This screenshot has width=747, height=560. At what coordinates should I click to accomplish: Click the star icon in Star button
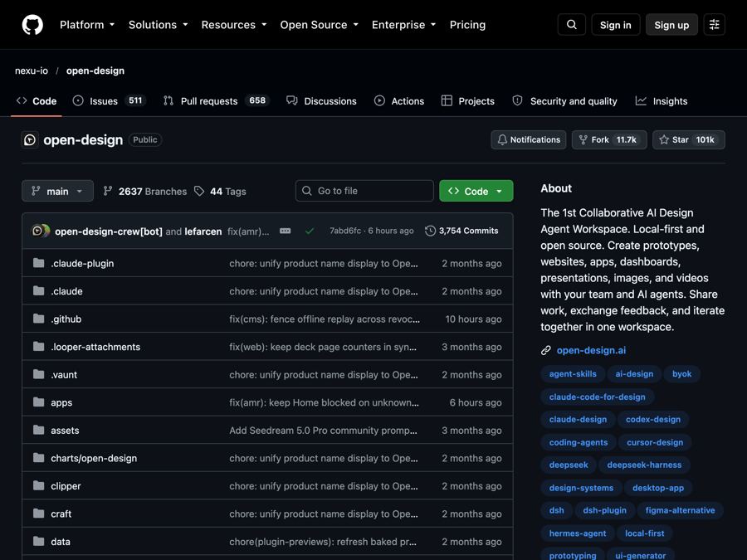tap(664, 140)
